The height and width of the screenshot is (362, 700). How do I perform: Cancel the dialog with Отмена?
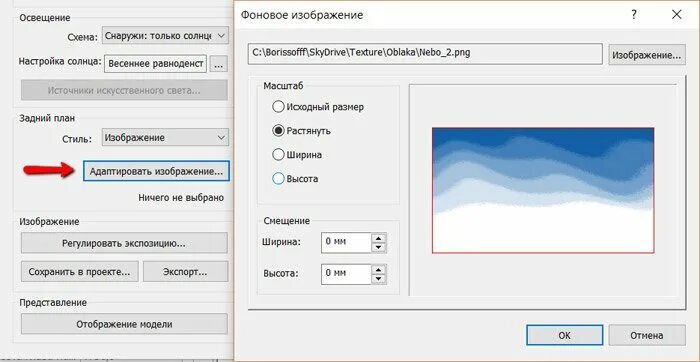(x=647, y=335)
